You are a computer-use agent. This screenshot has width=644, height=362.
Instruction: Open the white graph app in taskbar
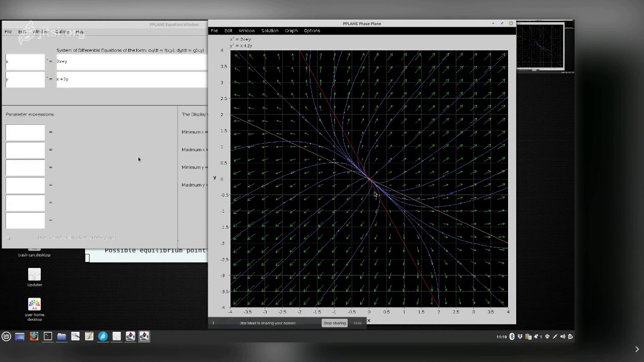point(117,336)
